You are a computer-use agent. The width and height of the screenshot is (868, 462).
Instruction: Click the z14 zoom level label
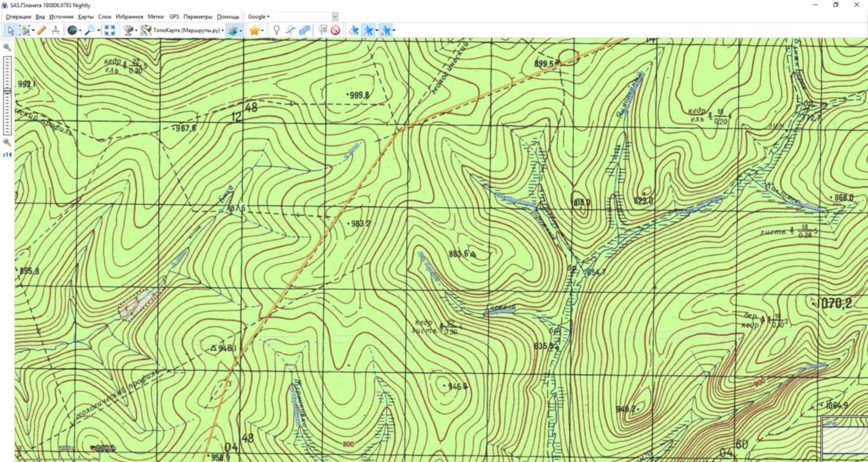click(7, 155)
